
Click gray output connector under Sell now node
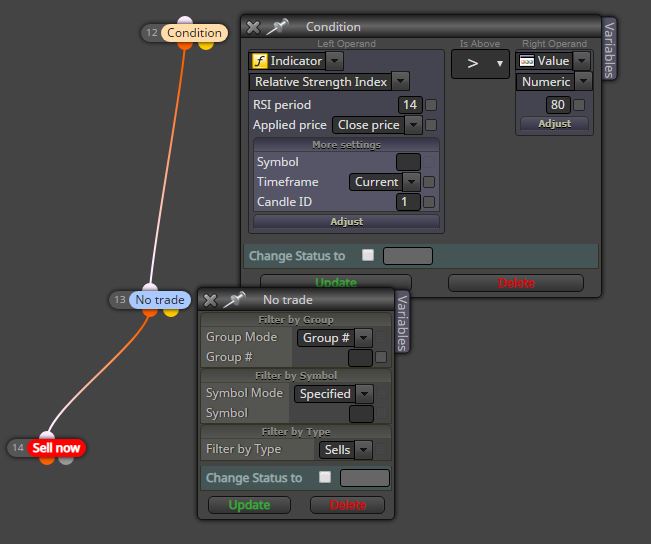[x=66, y=460]
